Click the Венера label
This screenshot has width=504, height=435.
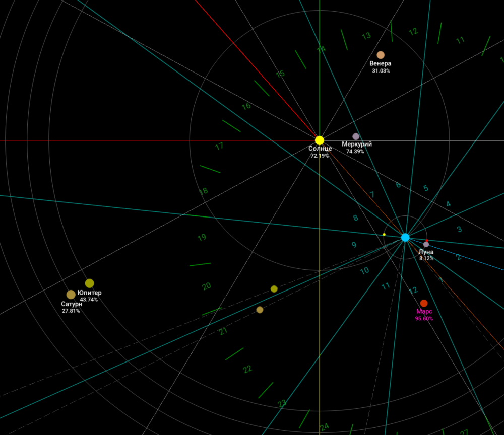coord(380,63)
